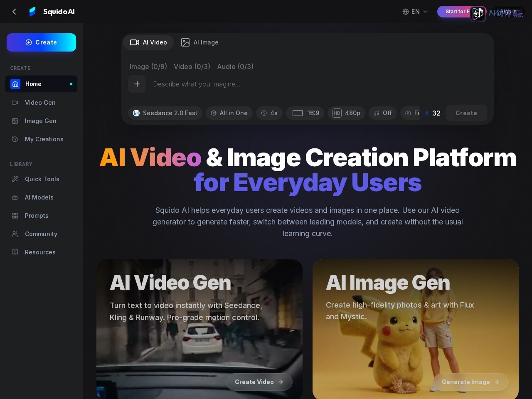532x399 pixels.
Task: Open Quick Tools from the sidebar
Action: (x=42, y=179)
